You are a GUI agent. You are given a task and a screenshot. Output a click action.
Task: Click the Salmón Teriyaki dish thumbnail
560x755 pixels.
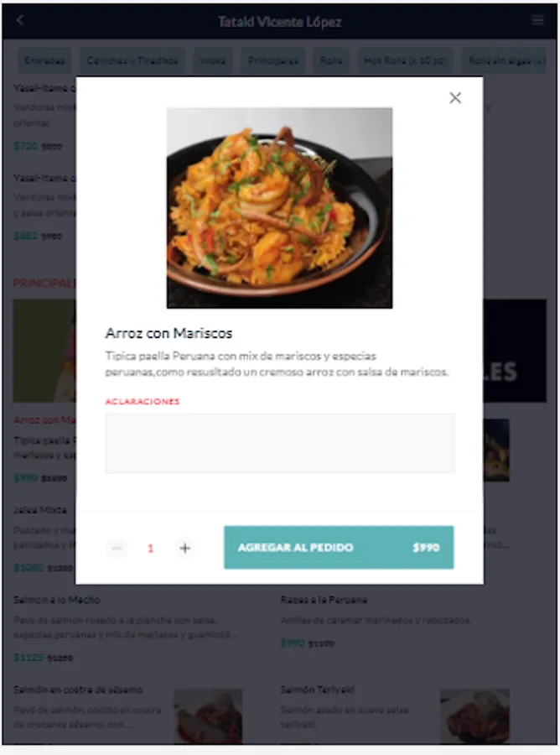[x=474, y=716]
